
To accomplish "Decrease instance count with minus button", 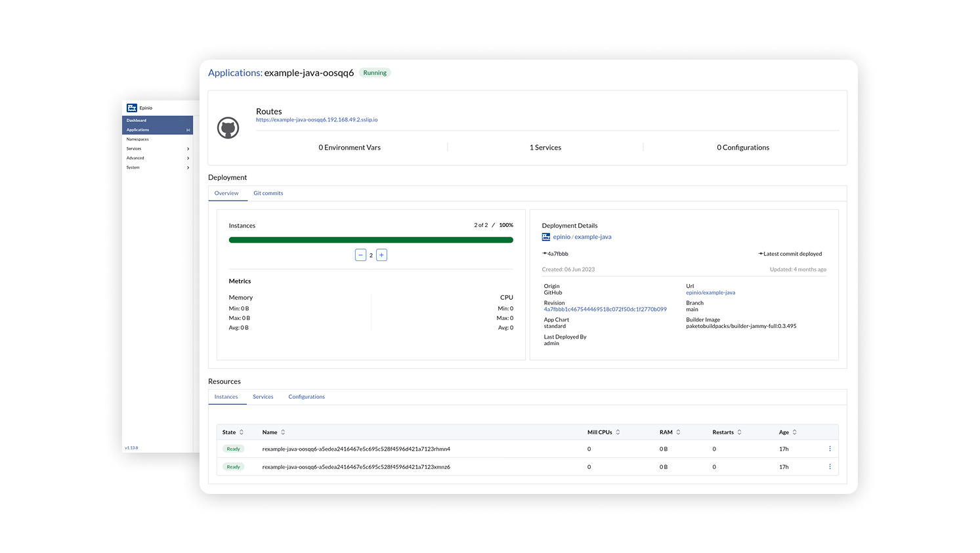I will (x=360, y=255).
